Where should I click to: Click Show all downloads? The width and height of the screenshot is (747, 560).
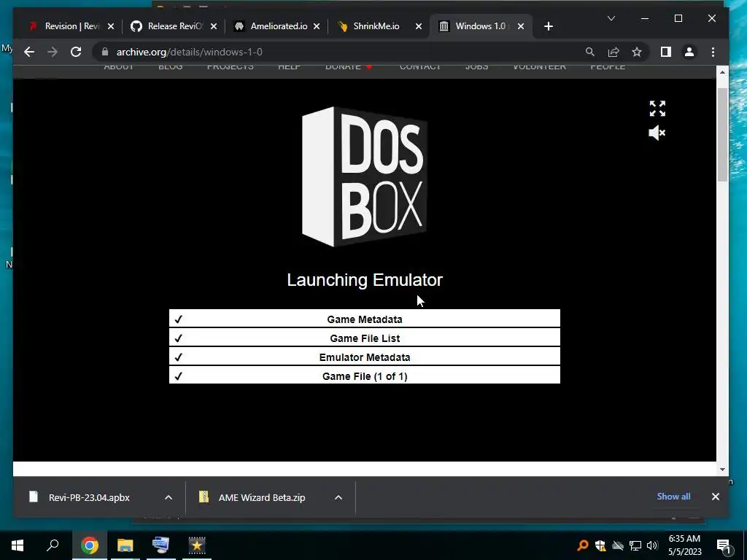(673, 496)
